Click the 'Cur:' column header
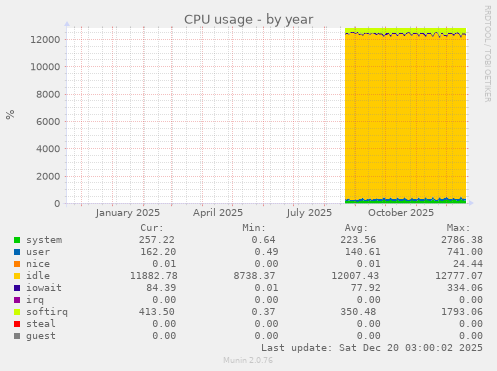Screen dimensions: 497x371 point(152,228)
